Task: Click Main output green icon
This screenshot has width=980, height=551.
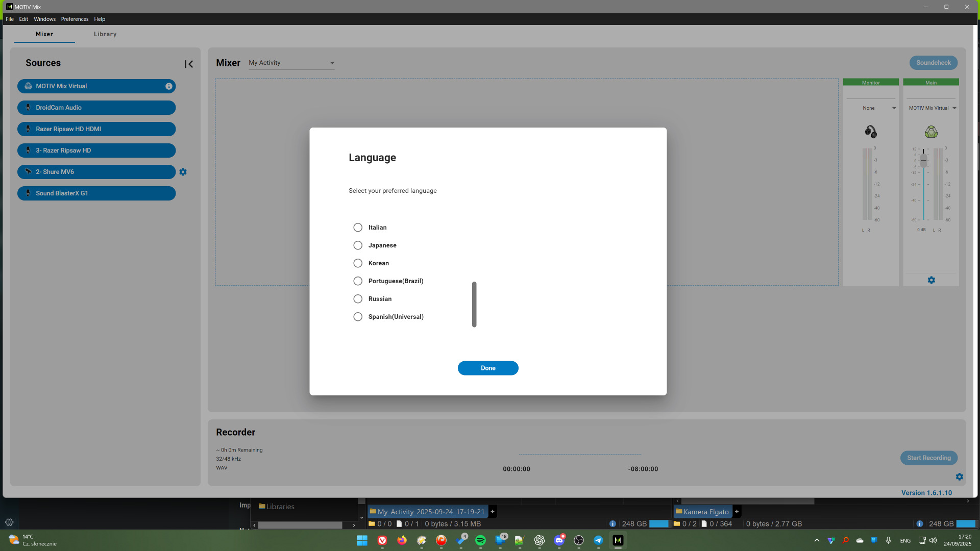Action: point(930,132)
